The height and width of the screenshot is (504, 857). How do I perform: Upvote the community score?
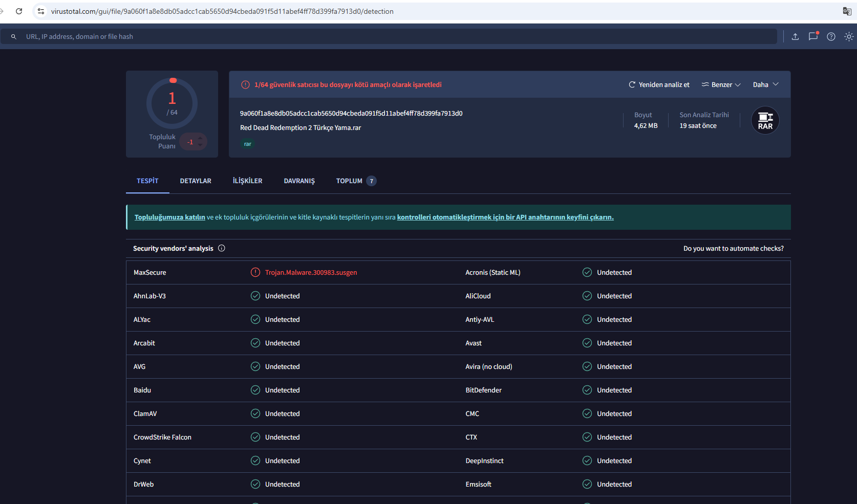200,138
